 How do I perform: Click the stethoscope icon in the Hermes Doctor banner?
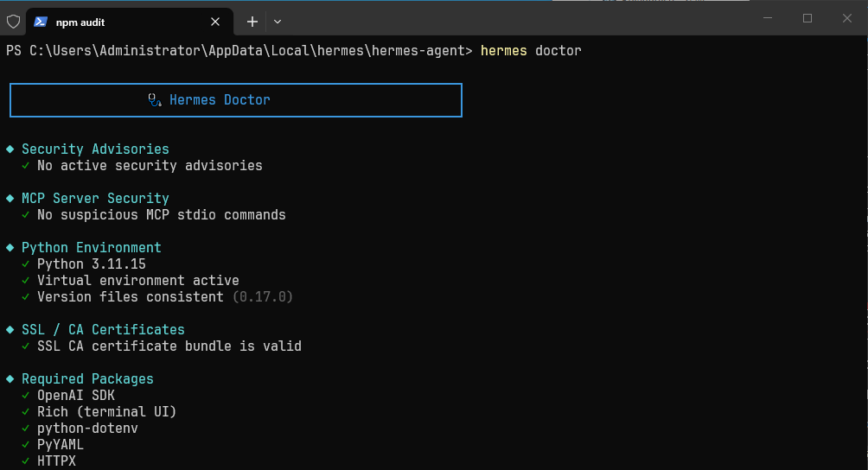155,100
